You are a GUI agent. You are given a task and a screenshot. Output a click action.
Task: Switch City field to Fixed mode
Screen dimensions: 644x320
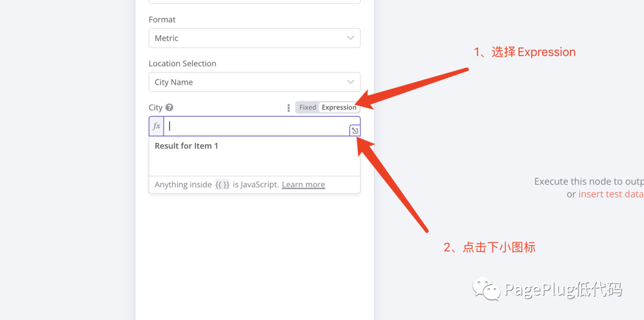tap(308, 108)
